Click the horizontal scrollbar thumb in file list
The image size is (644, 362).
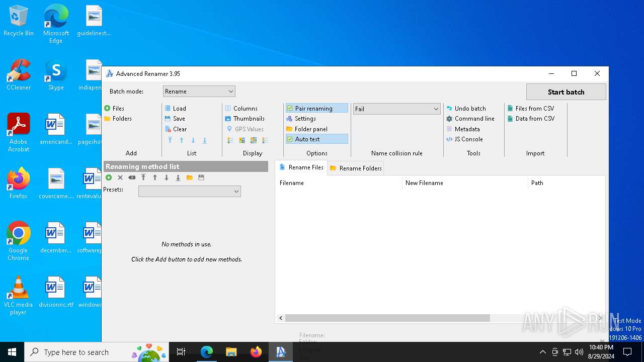click(387, 318)
